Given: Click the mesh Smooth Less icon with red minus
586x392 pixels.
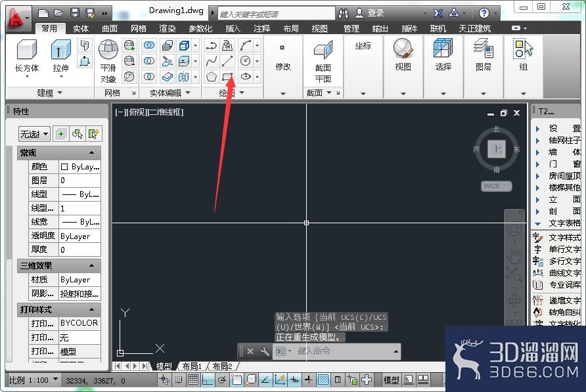Looking at the screenshot, I should tap(129, 61).
